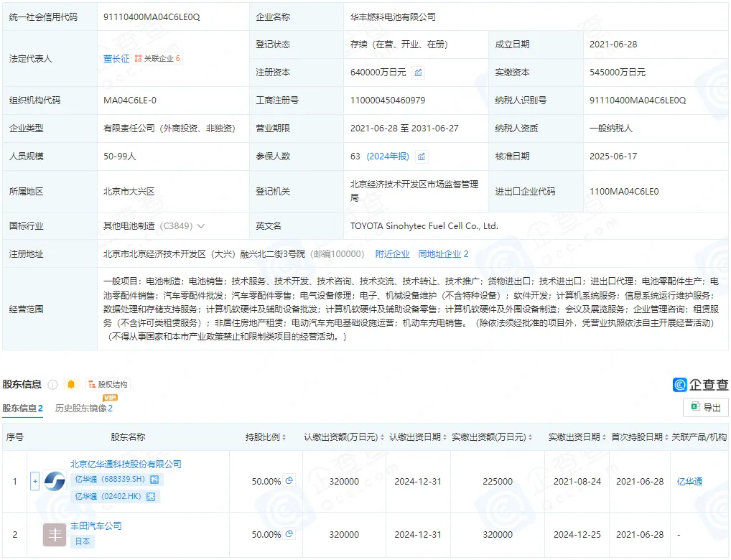
Task: Click the 关联企业 6 badge
Action: click(x=157, y=59)
